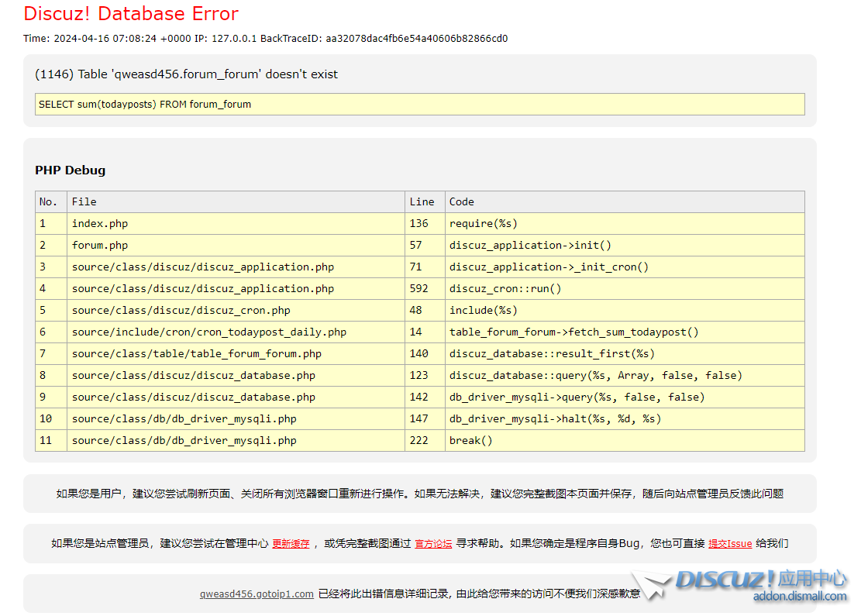Image resolution: width=861 pixels, height=616 pixels.
Task: Click the cron_todaypost_daily.php file path
Action: (209, 332)
